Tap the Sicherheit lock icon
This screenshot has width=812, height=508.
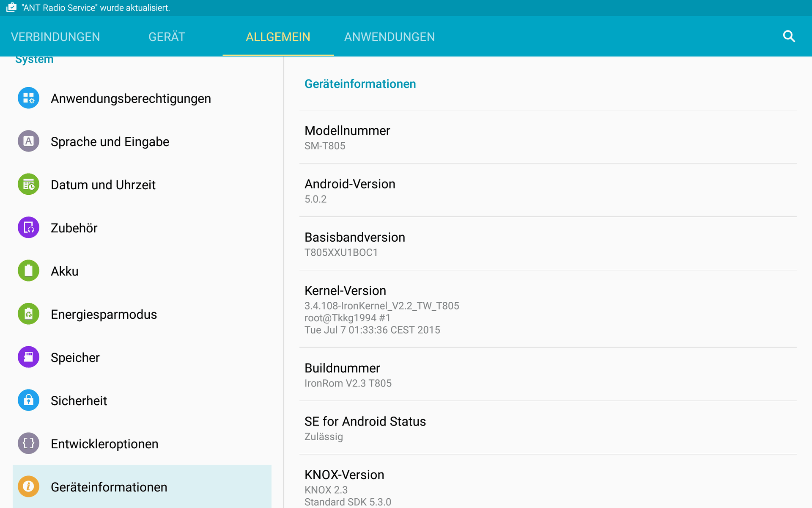pyautogui.click(x=28, y=400)
